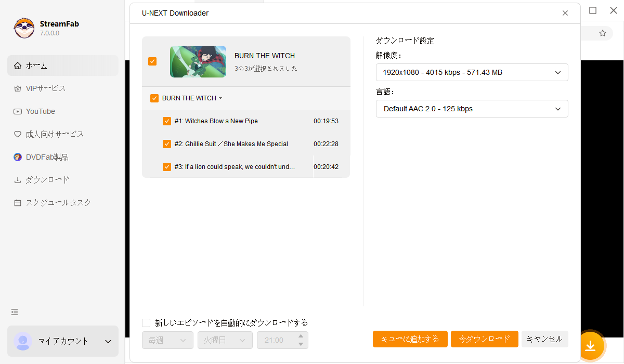Click the 21:00 time stepper up arrow

[x=300, y=335]
